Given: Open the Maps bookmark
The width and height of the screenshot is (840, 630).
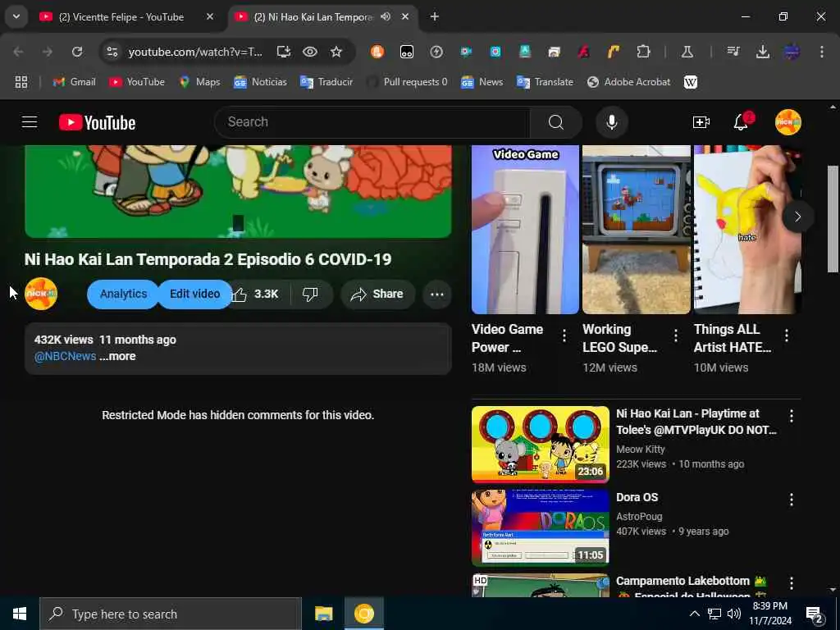Looking at the screenshot, I should tap(200, 82).
